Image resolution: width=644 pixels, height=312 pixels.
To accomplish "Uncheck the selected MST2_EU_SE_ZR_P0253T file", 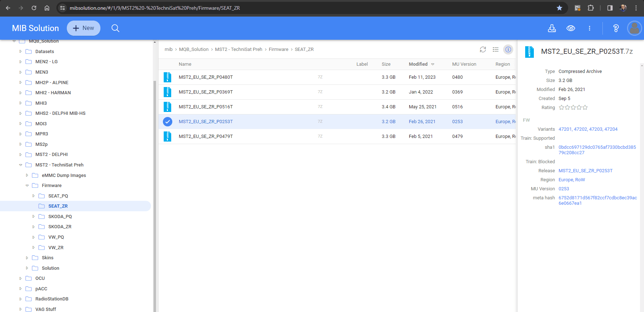I will (168, 122).
